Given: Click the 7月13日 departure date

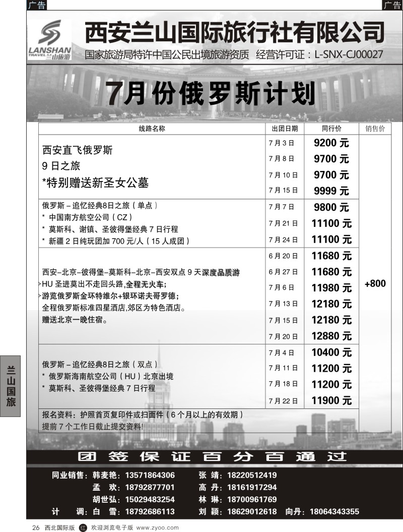Looking at the screenshot, I should (283, 304).
